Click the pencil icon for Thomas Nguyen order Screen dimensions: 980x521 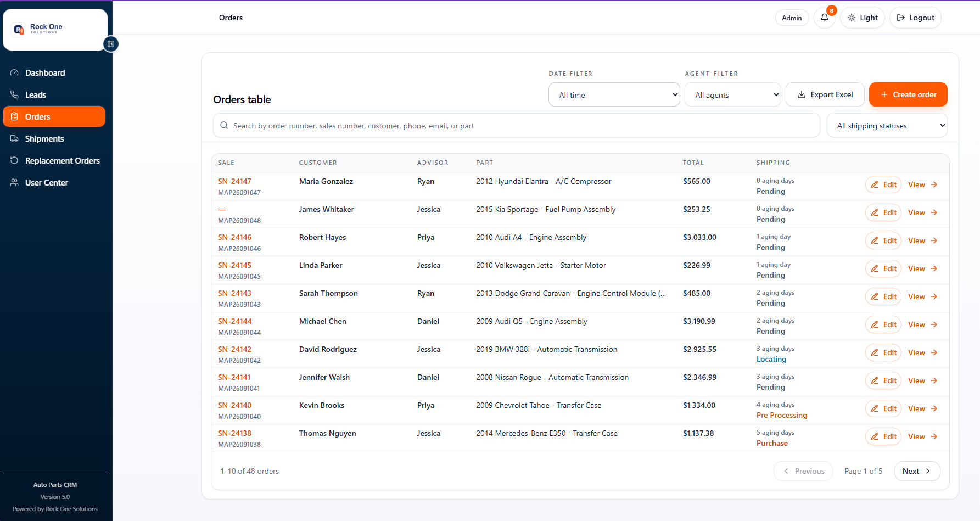pyautogui.click(x=875, y=436)
